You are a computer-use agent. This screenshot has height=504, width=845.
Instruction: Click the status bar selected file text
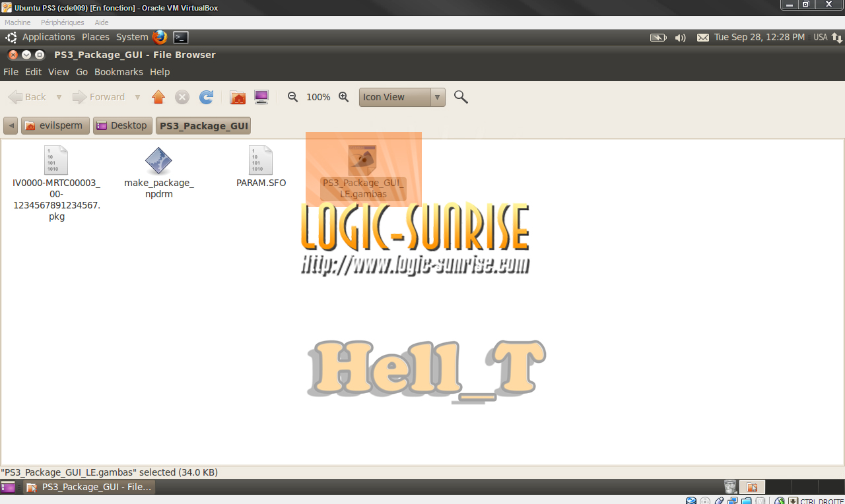(x=110, y=472)
